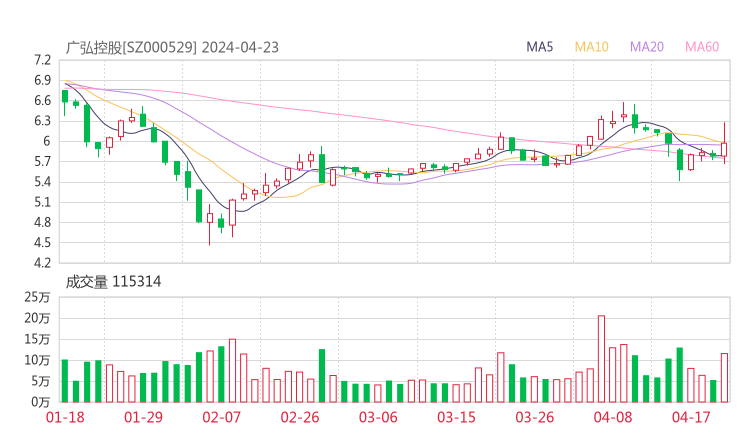The height and width of the screenshot is (440, 740).
Task: Click the MA60 legend label
Action: pyautogui.click(x=702, y=47)
